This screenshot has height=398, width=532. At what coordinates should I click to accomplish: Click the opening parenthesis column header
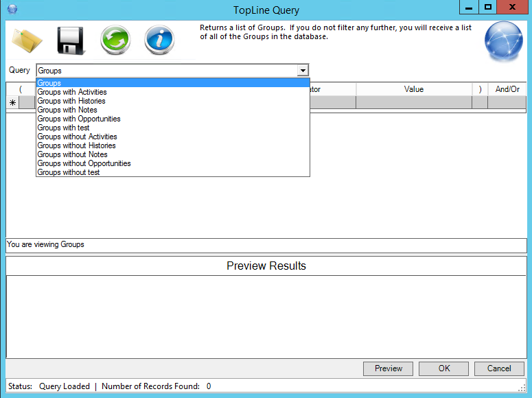point(21,89)
